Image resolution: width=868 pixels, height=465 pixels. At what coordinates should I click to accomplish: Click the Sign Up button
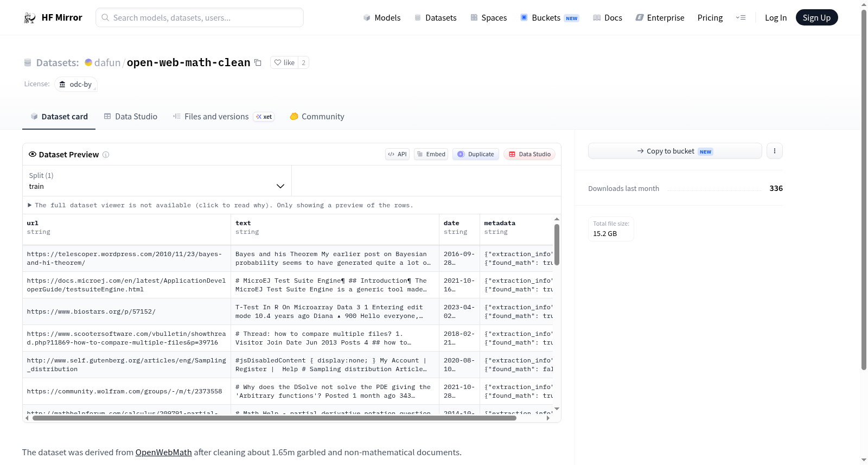pyautogui.click(x=816, y=18)
